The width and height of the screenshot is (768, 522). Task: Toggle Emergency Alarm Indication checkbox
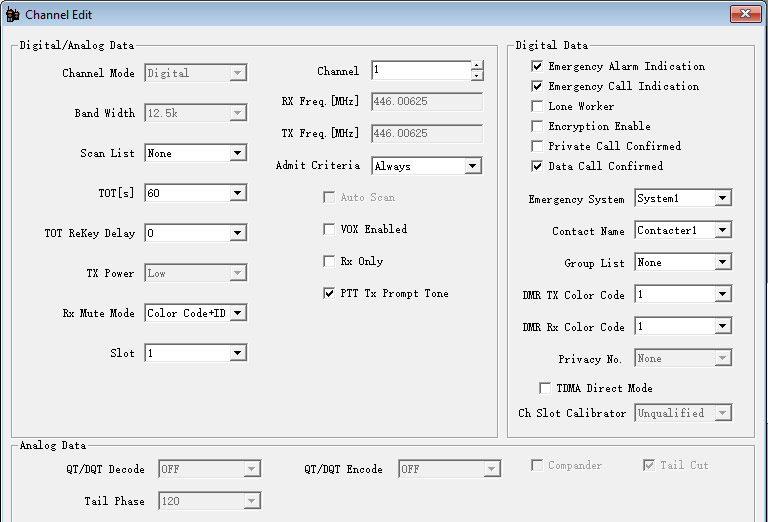click(537, 67)
